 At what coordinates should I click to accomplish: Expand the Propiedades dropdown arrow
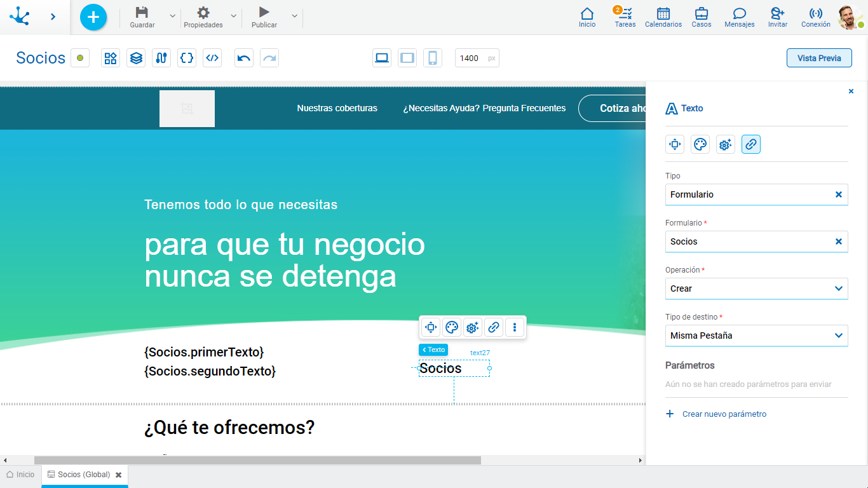point(233,16)
